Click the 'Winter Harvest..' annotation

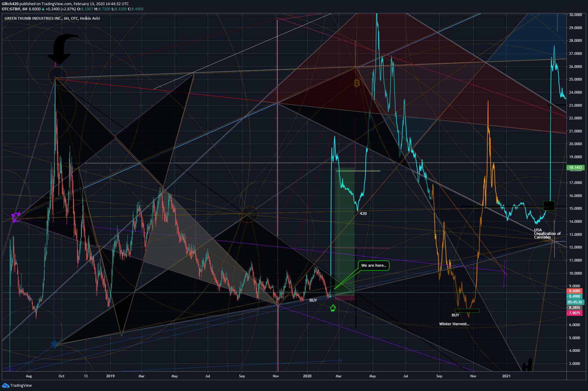[454, 324]
